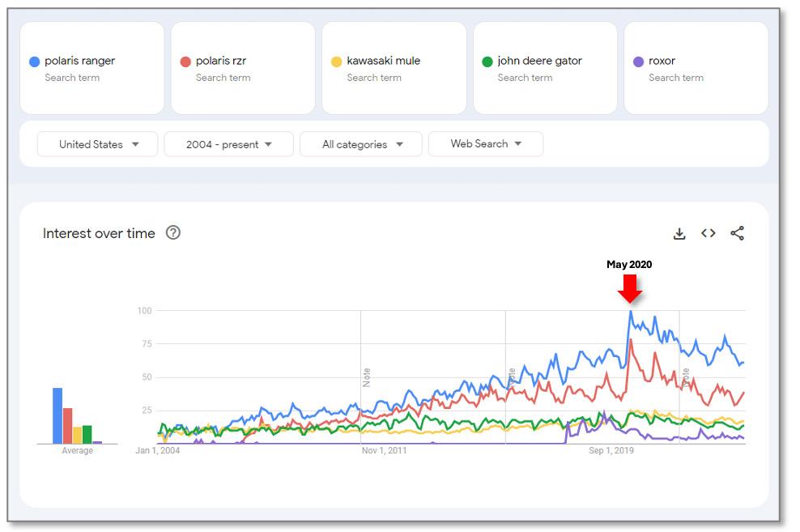Click the rightmost Note marker on the chart
This screenshot has width=800, height=532.
(685, 377)
